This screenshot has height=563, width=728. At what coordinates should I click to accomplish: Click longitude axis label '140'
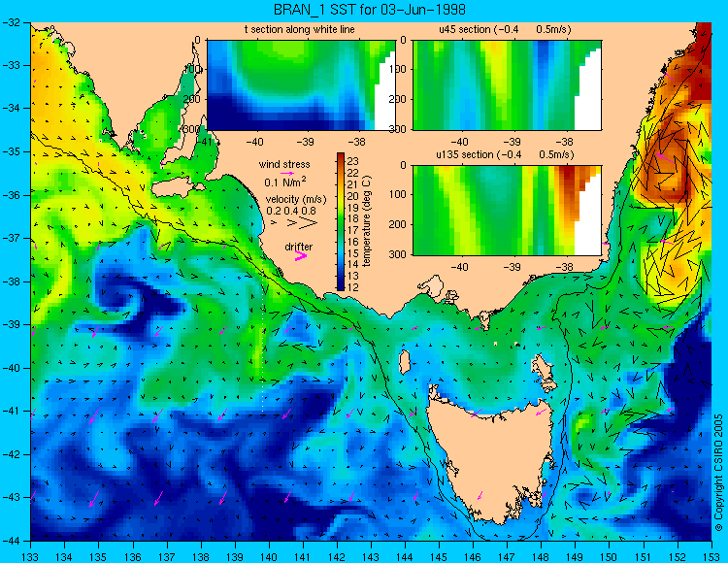click(268, 556)
